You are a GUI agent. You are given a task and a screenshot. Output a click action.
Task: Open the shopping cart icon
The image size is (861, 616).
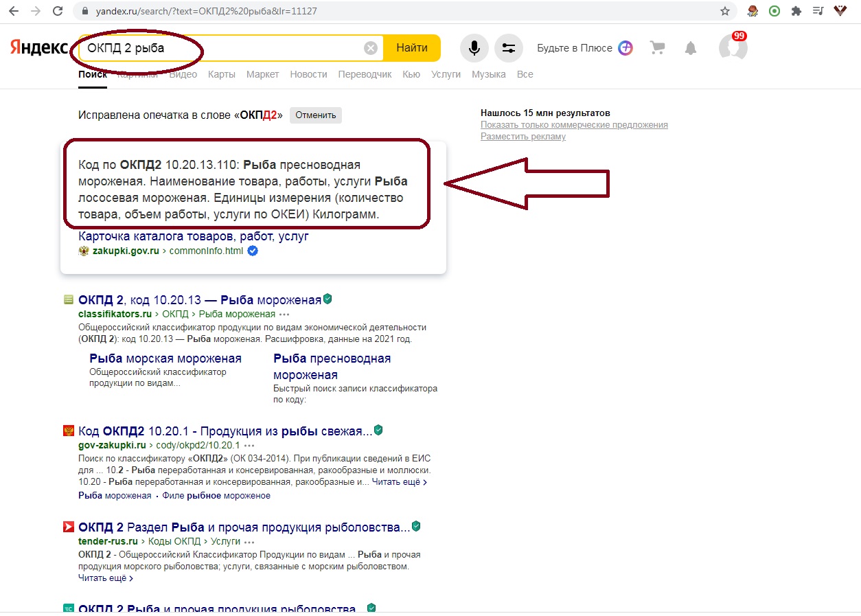(658, 48)
